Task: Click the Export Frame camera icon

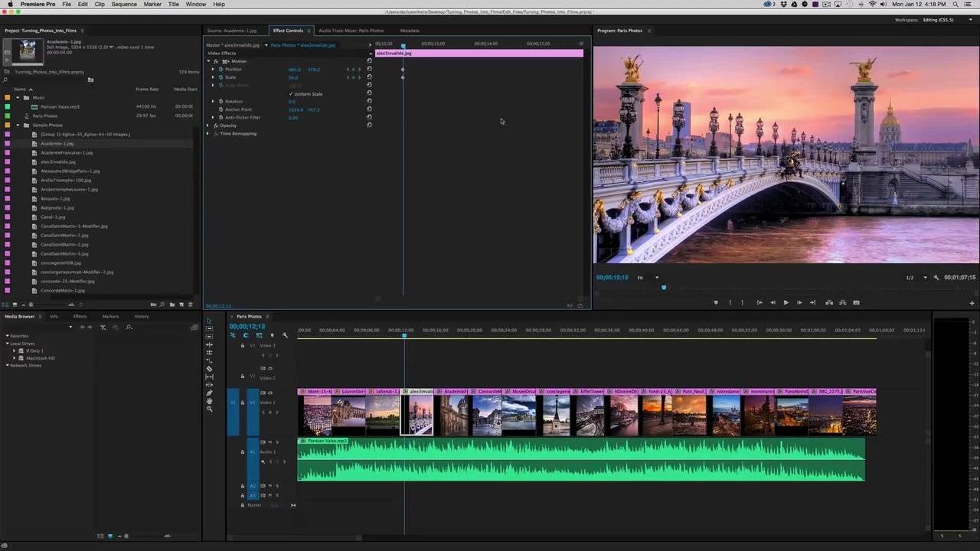Action: (856, 302)
